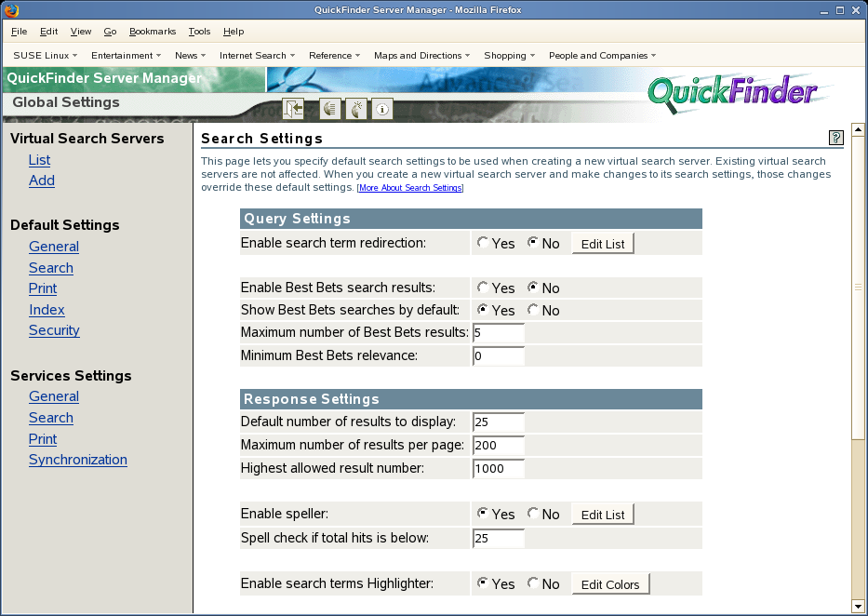Select Yes for Enable speller
Image resolution: width=868 pixels, height=616 pixels.
[483, 513]
